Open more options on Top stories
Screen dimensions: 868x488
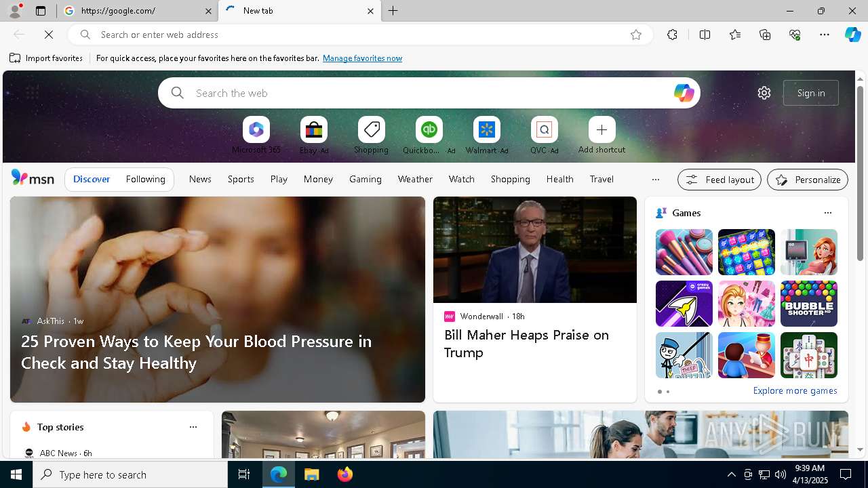(x=193, y=427)
